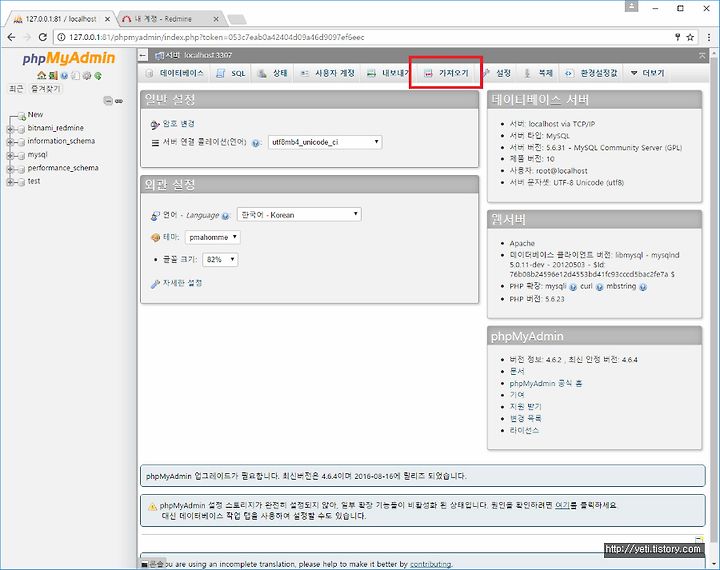Open the font size dropdown 82%

click(x=220, y=260)
